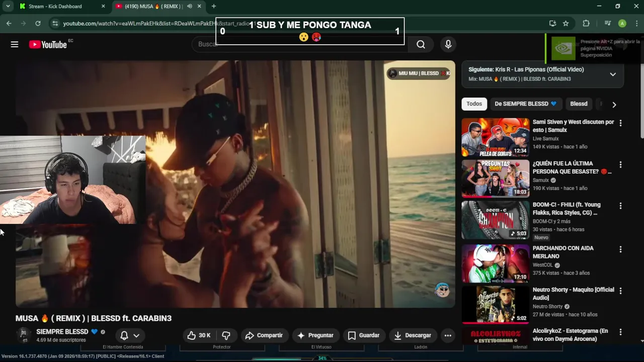Open more actions ellipsis under video
Viewport: 644px width, 362px height.
point(448,335)
